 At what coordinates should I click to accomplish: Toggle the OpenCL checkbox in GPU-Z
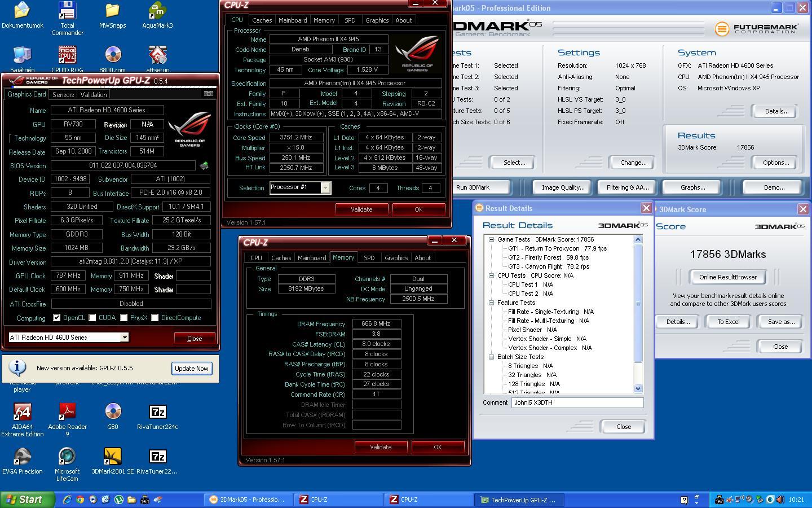pos(56,318)
